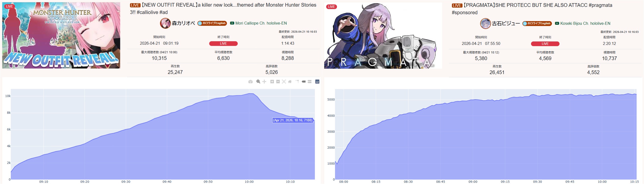Image resolution: width=644 pixels, height=184 pixels.
Task: Autoscale the chart axes
Action: (284, 82)
